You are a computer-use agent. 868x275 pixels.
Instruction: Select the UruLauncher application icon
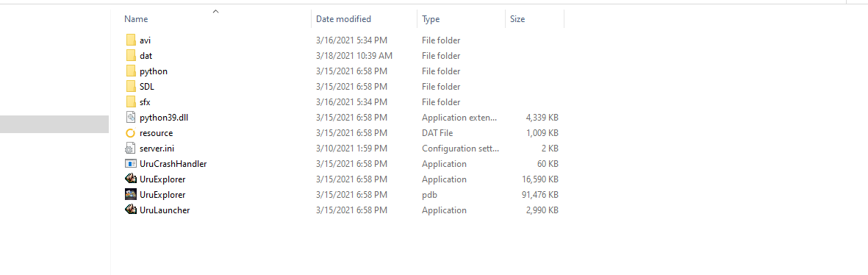click(131, 210)
